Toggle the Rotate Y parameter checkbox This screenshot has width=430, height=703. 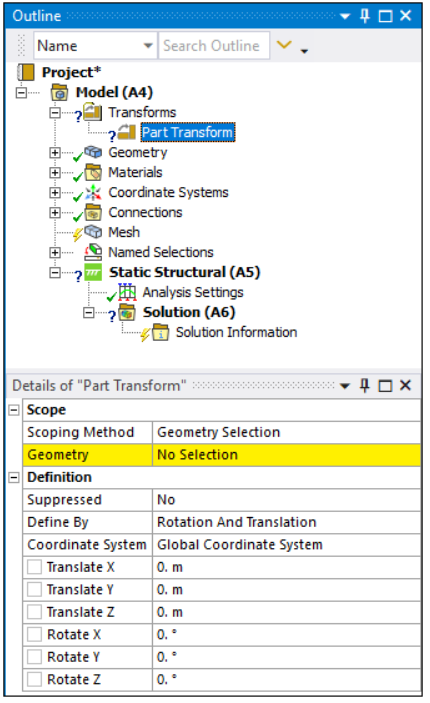pyautogui.click(x=35, y=657)
